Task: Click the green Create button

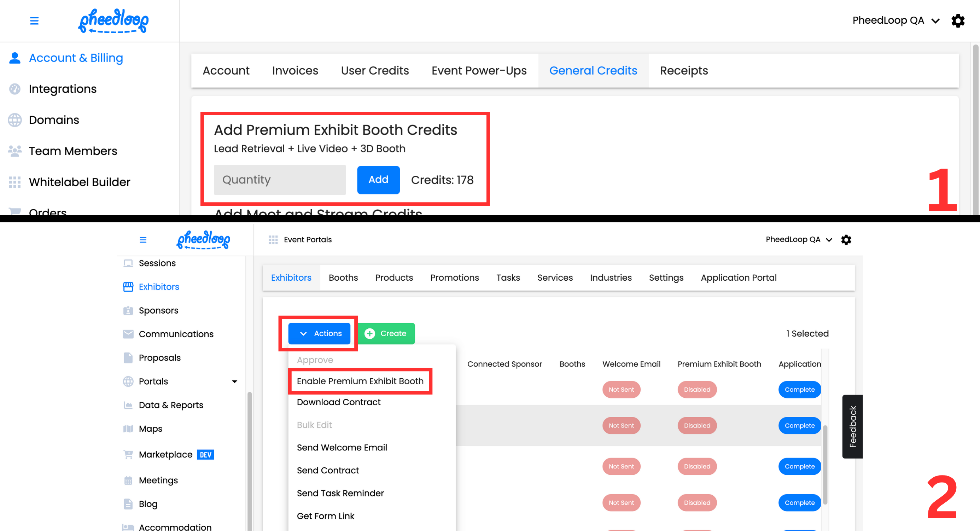Action: (386, 334)
